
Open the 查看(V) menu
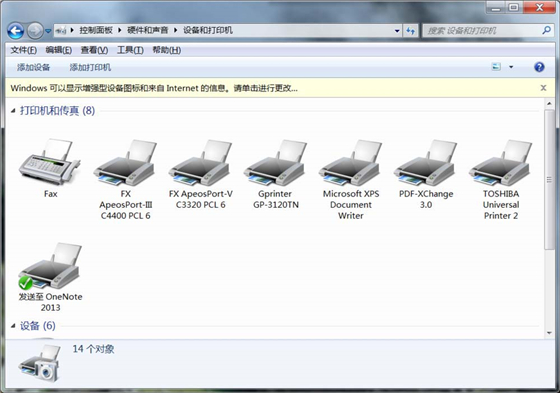(x=94, y=50)
